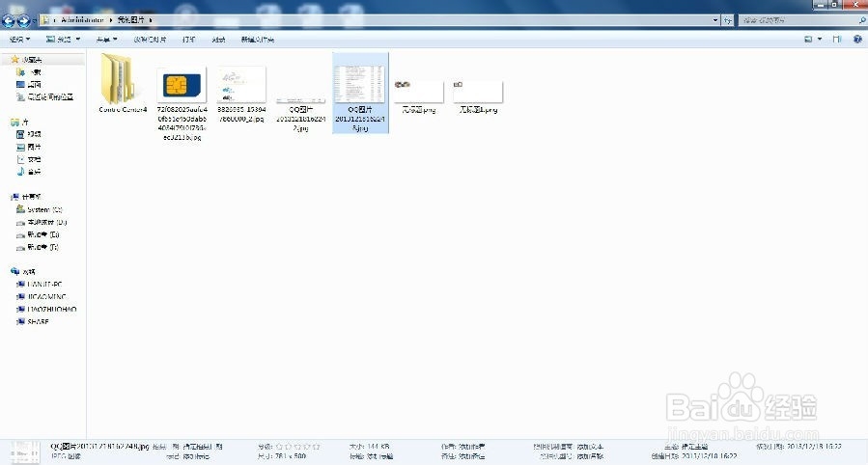
Task: Open the dropdown arrow next to 预览
Action: [78, 40]
